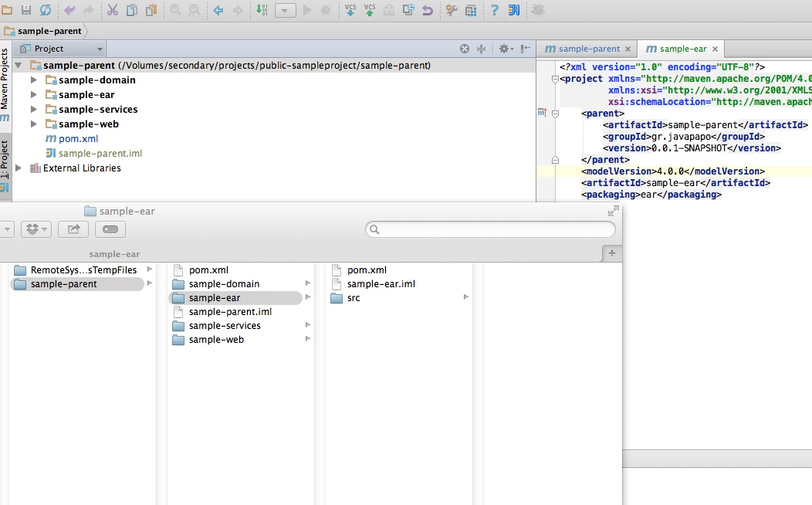This screenshot has height=505, width=812.
Task: Click the Help question mark icon
Action: [494, 10]
